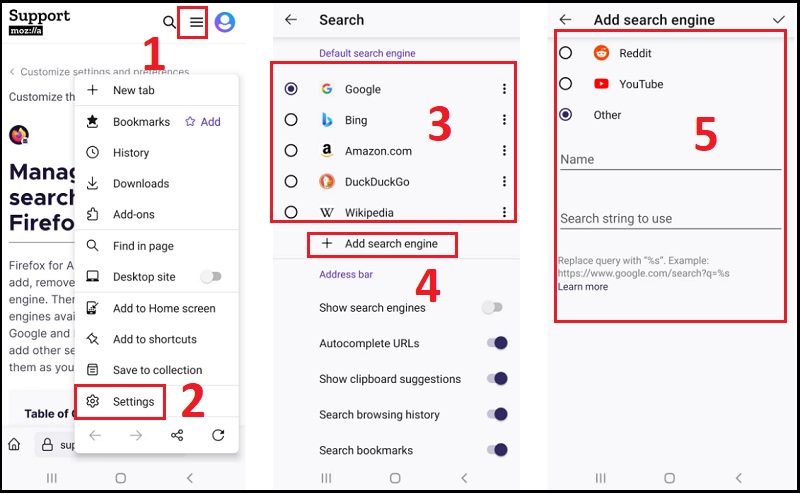The width and height of the screenshot is (800, 494).
Task: Tap the home icon in browser toolbar
Action: [x=14, y=444]
